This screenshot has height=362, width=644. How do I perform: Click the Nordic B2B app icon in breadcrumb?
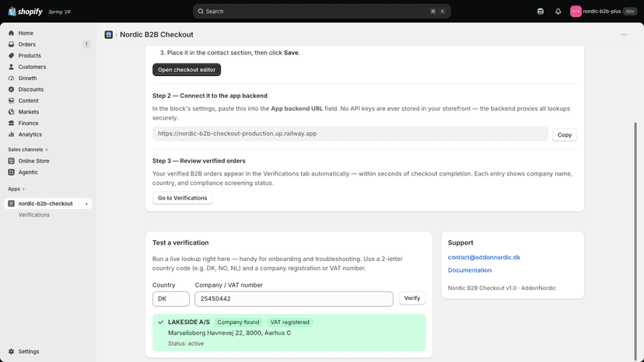pos(108,35)
